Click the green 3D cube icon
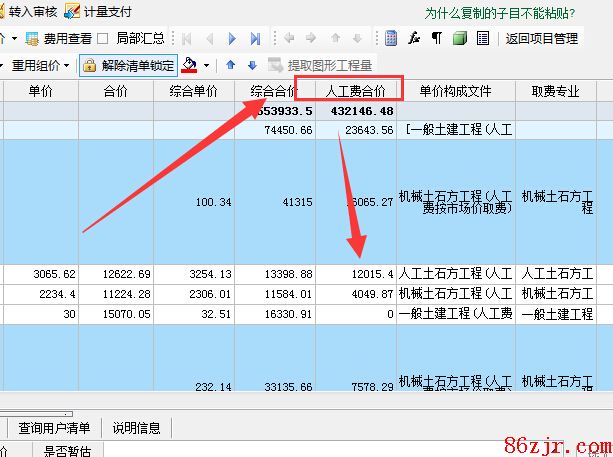613x457 pixels. 459,39
